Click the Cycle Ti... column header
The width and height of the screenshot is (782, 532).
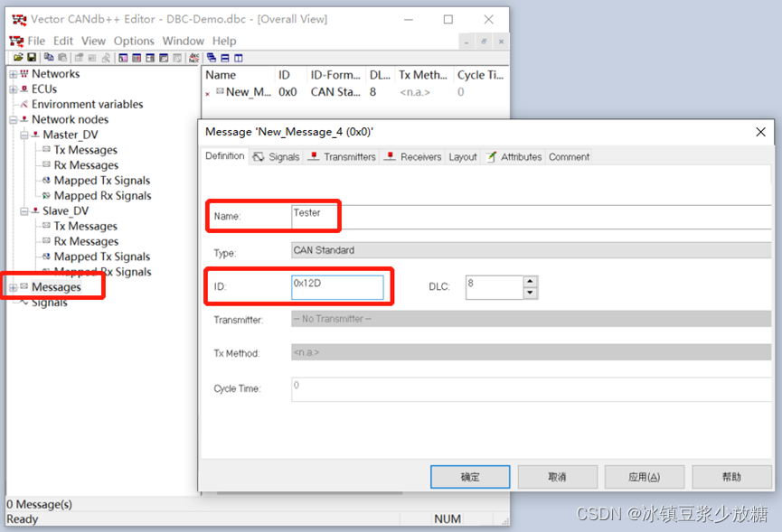480,75
